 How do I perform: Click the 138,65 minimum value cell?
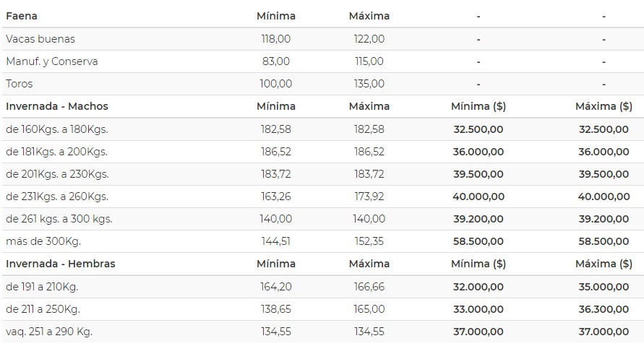click(x=276, y=309)
